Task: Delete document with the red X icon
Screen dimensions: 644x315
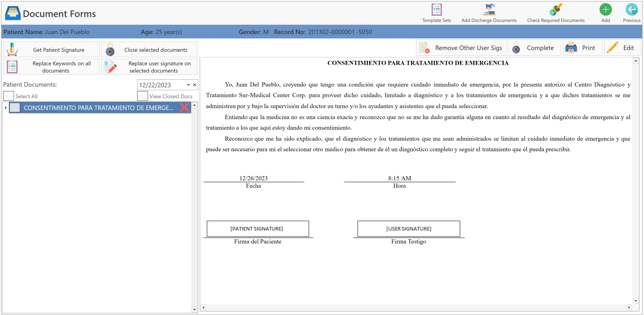Action: 185,107
